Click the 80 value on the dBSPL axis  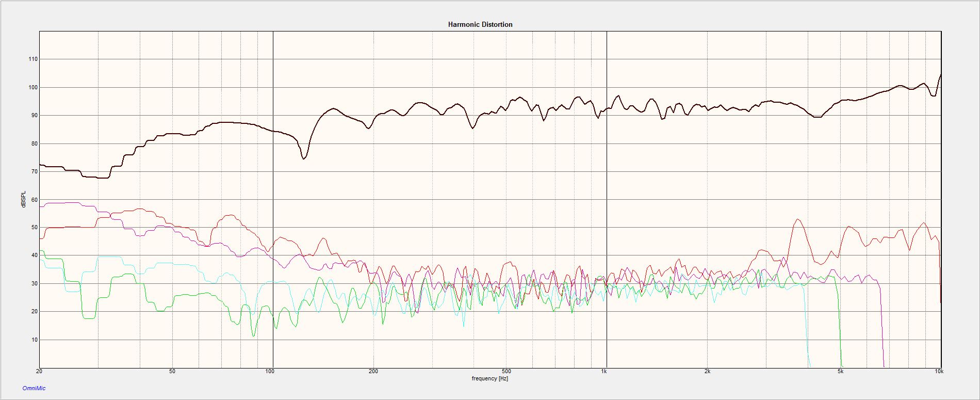(x=35, y=143)
